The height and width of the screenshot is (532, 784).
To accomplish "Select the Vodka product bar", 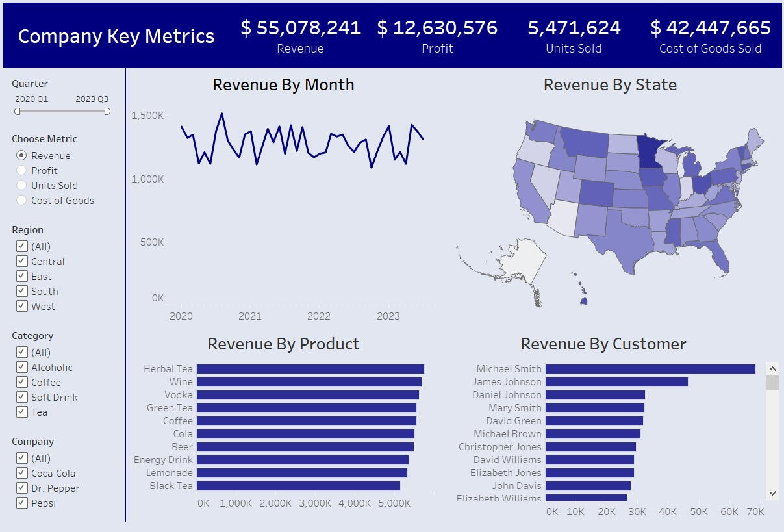I will click(x=308, y=395).
